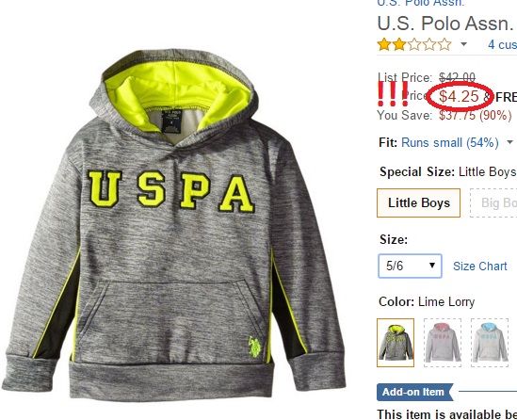The image size is (517, 420).
Task: Click the Add-on Item badge
Action: click(x=415, y=392)
